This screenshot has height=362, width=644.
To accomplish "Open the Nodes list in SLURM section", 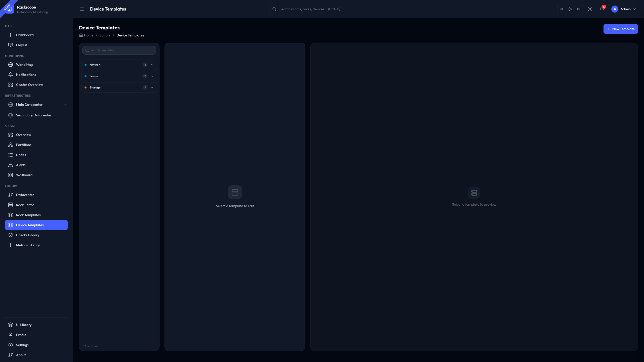I will (21, 155).
